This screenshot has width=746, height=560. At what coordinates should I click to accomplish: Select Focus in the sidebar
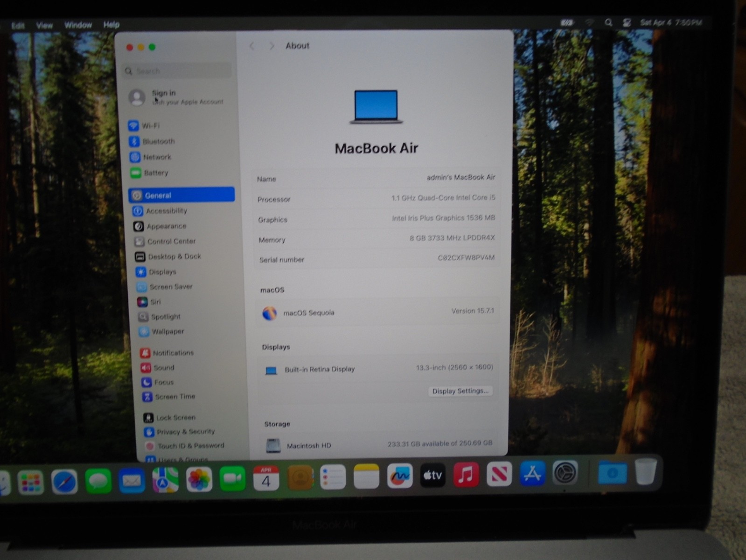[158, 382]
